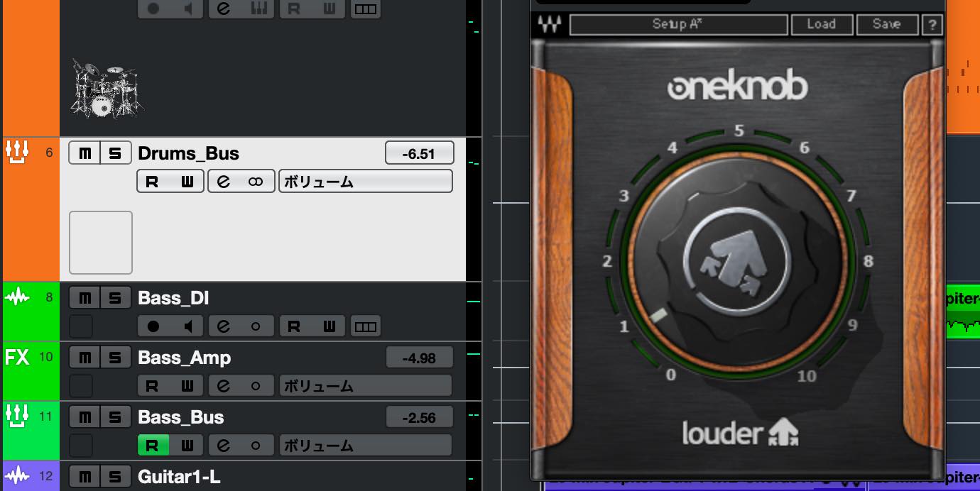The image size is (980, 491).
Task: Mute the Drums_Bus track
Action: 85,153
